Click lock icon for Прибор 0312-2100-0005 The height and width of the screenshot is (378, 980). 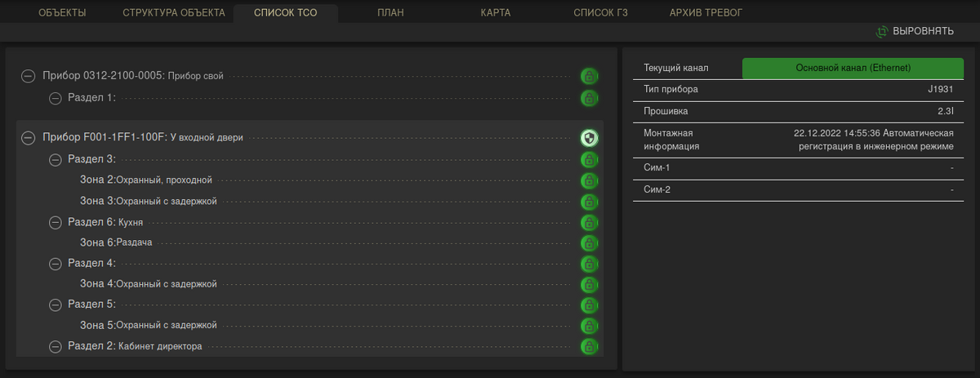pyautogui.click(x=590, y=77)
